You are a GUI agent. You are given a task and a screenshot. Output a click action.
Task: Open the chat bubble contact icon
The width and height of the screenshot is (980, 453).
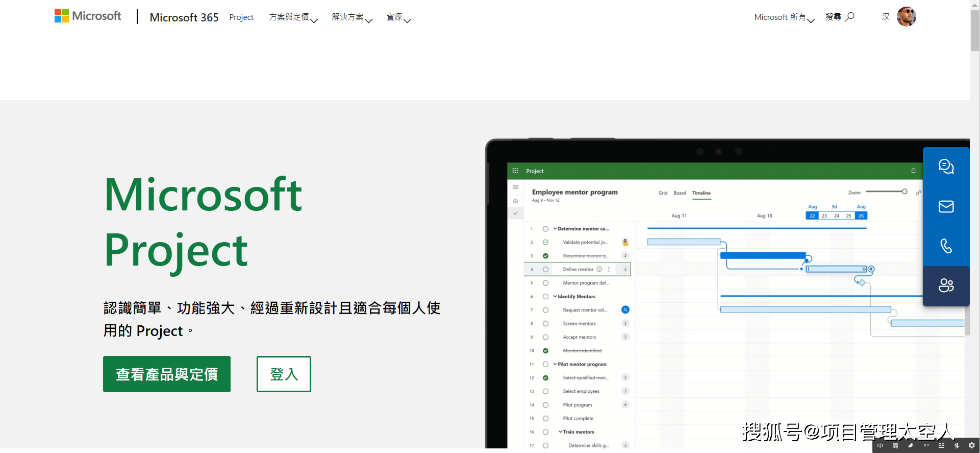coord(946,166)
